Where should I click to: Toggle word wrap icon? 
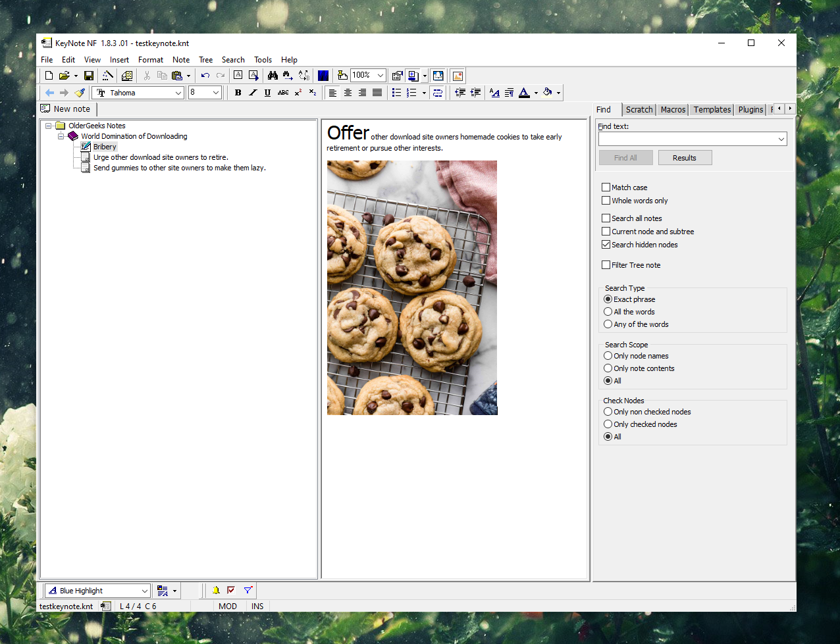coord(438,93)
